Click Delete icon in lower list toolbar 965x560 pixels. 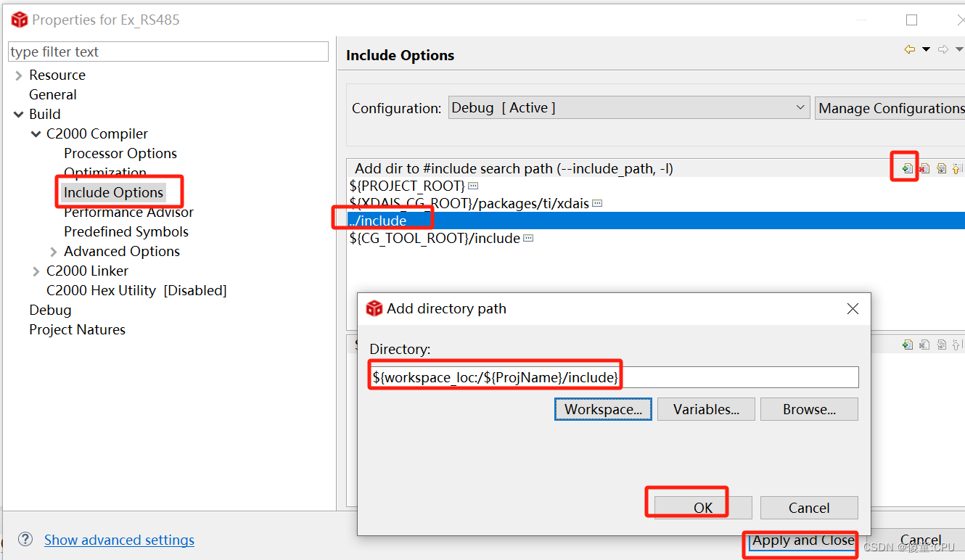pyautogui.click(x=924, y=345)
